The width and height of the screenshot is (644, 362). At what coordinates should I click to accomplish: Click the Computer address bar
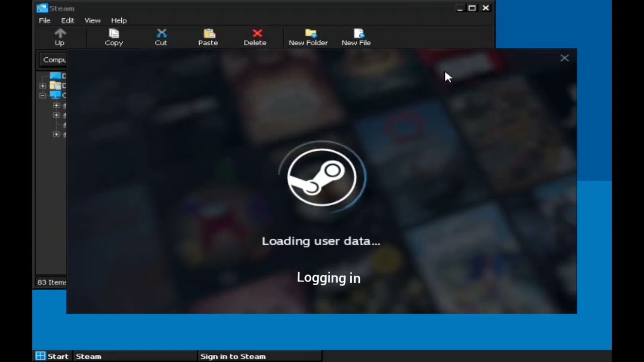tap(53, 60)
